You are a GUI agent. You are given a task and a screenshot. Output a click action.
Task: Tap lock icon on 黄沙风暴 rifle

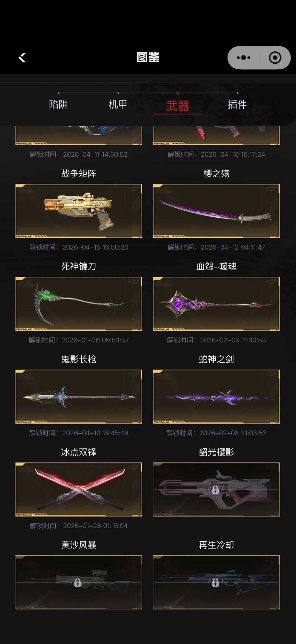pyautogui.click(x=78, y=583)
